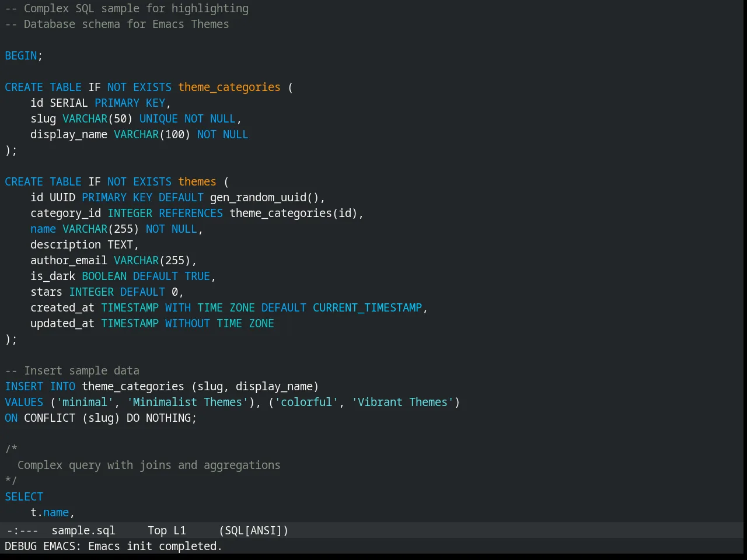
Task: Click theme_categories(id) reference
Action: pos(294,213)
